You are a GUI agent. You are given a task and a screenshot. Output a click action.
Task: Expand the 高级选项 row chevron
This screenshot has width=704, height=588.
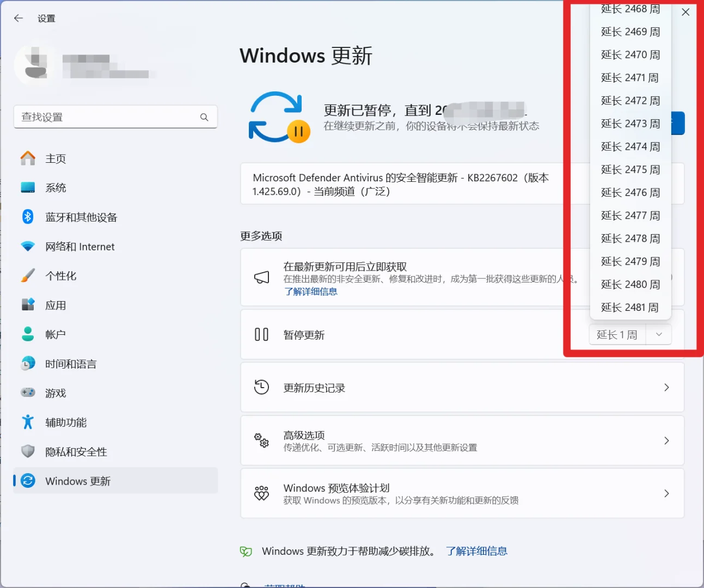[x=666, y=440]
